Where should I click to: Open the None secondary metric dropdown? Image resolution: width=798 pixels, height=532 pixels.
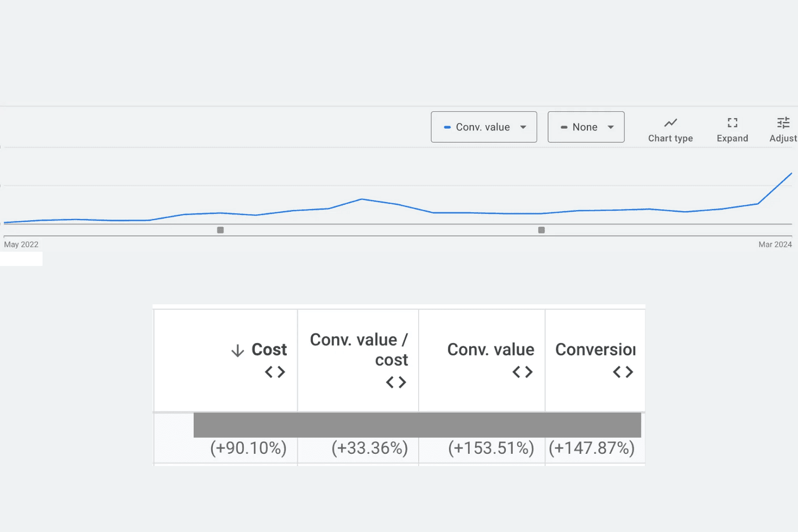tap(585, 127)
